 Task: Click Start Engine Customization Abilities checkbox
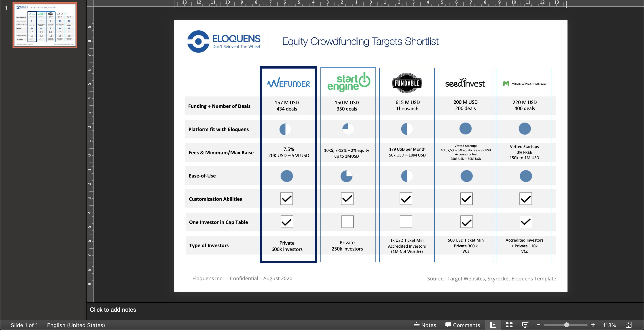tap(347, 199)
